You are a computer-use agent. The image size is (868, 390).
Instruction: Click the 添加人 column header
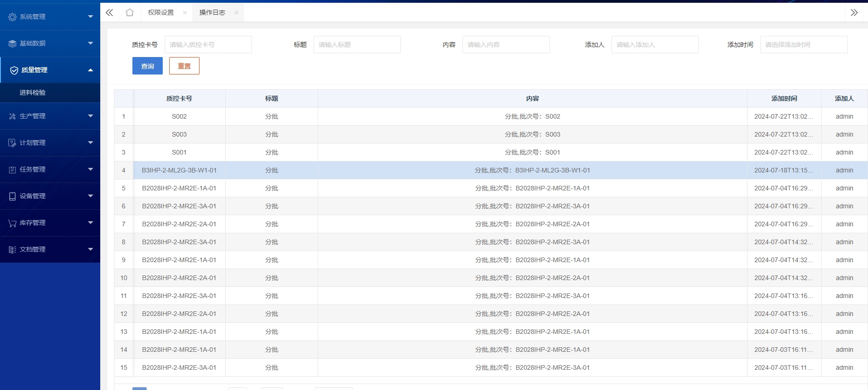845,98
